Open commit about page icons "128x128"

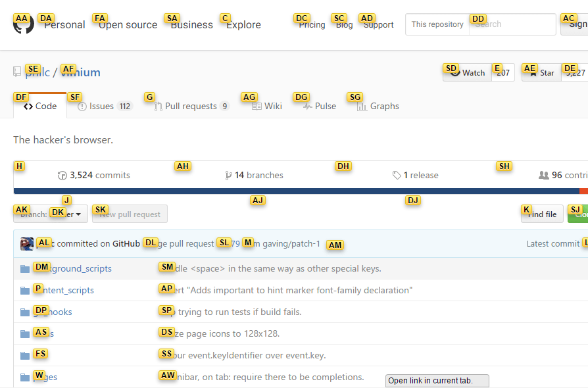coord(220,334)
